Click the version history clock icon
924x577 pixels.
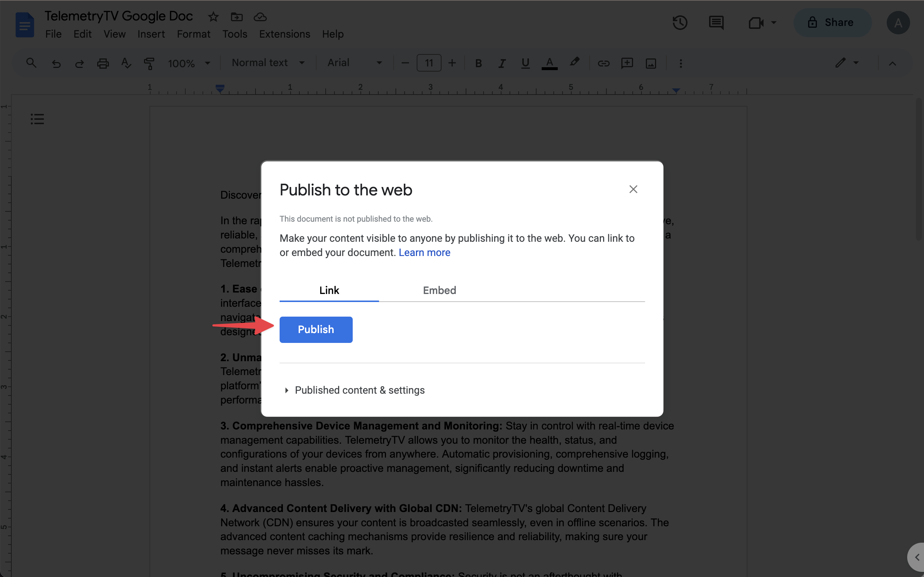tap(679, 23)
